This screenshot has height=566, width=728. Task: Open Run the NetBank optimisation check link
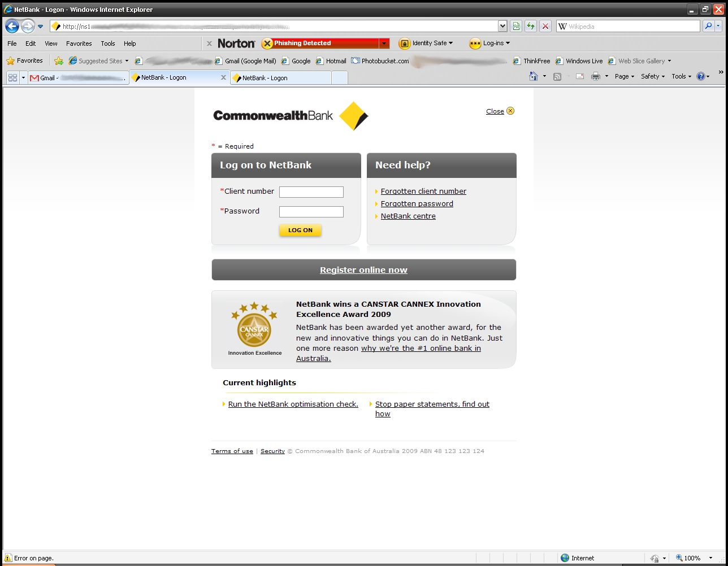[x=293, y=404]
